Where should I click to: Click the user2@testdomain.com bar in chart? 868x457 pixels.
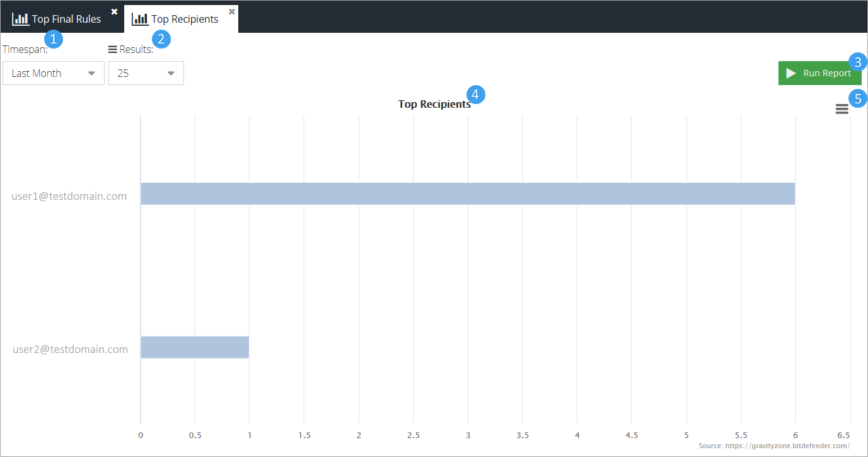coord(195,347)
